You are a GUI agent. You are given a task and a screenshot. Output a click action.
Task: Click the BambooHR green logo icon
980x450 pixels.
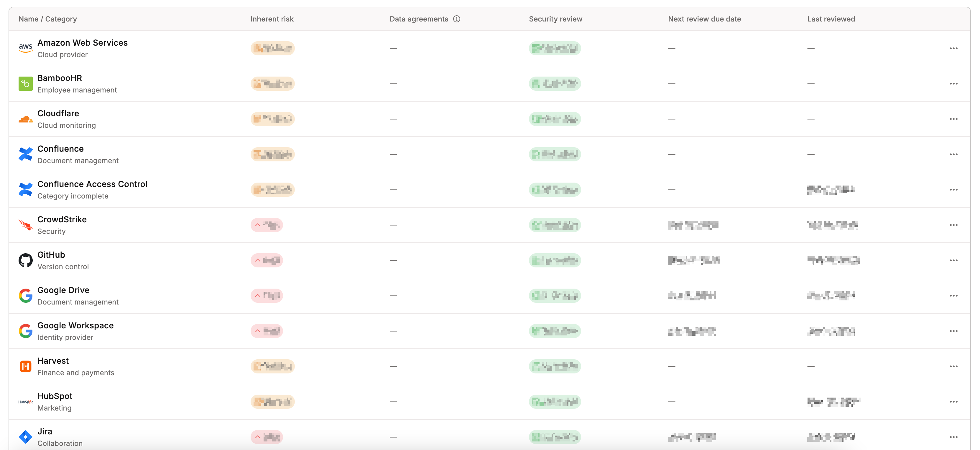25,84
